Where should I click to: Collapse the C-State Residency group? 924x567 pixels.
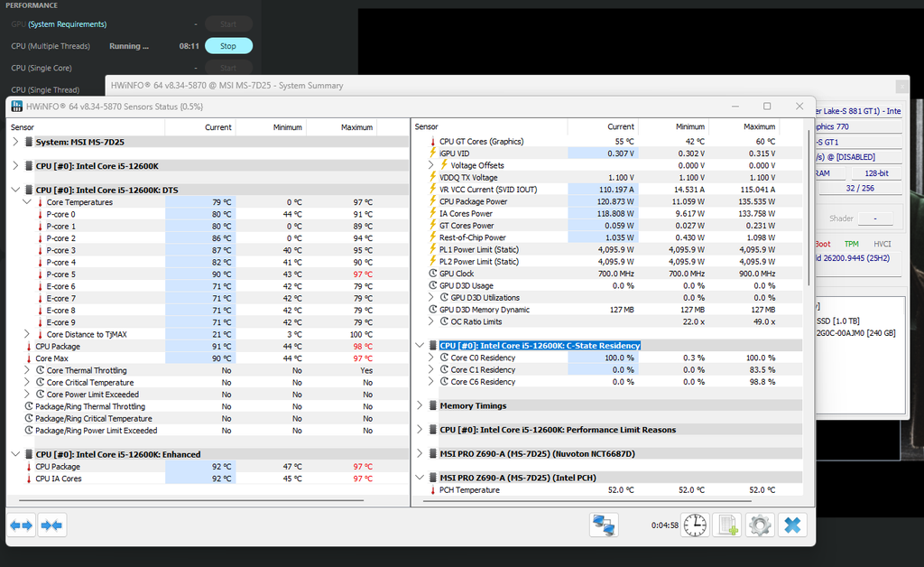(x=420, y=346)
